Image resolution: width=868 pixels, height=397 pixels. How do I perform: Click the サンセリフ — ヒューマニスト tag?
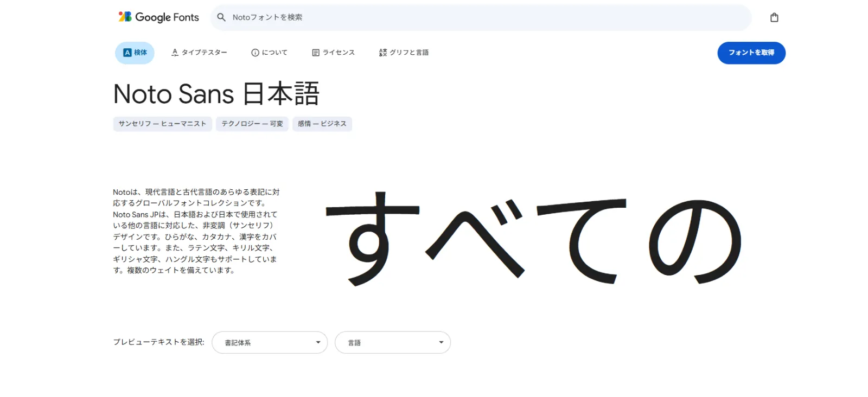pyautogui.click(x=162, y=124)
